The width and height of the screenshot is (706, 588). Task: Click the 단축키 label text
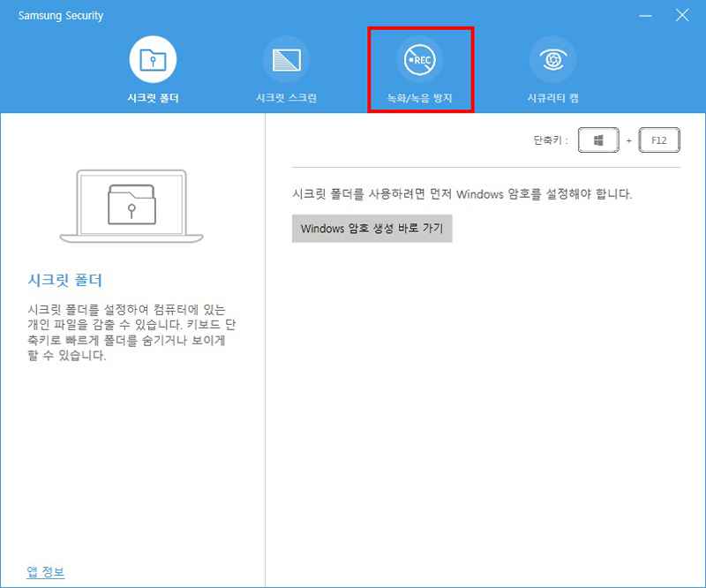point(551,140)
